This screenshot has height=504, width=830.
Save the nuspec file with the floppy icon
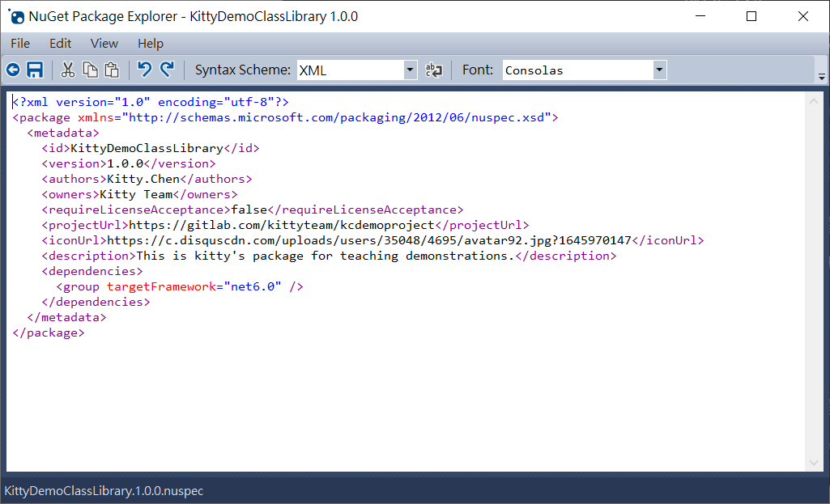pos(35,70)
